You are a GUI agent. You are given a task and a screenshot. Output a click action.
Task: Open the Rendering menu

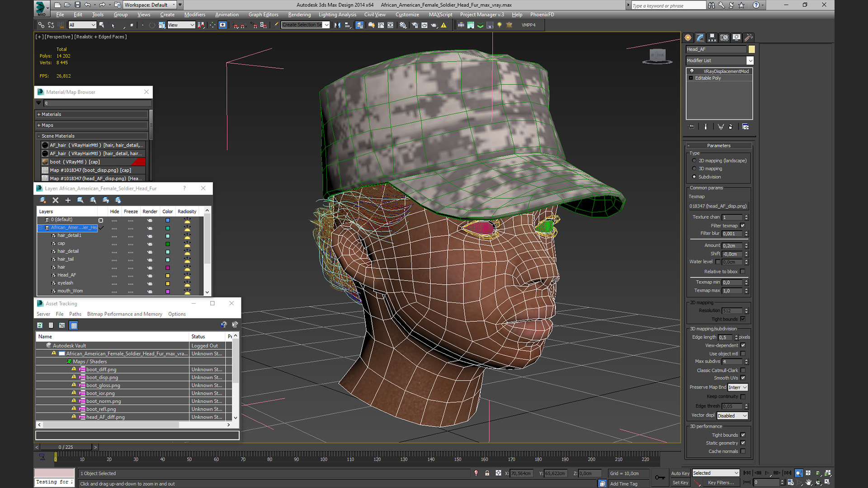(x=299, y=14)
